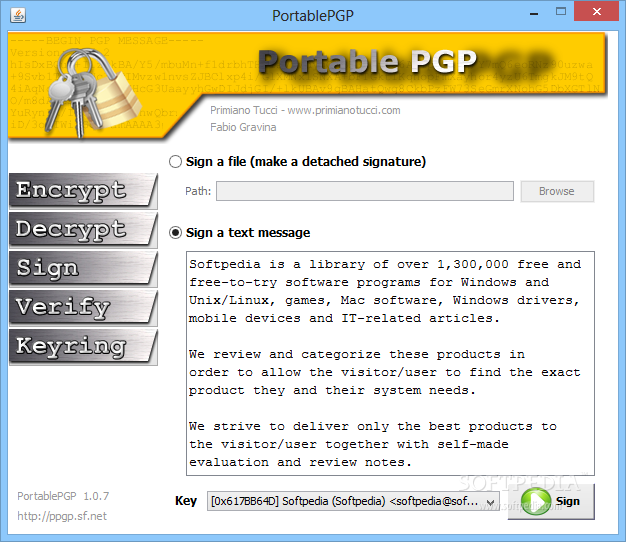This screenshot has width=626, height=542.
Task: Click the www.primianotucci.com author text
Action: 344,110
